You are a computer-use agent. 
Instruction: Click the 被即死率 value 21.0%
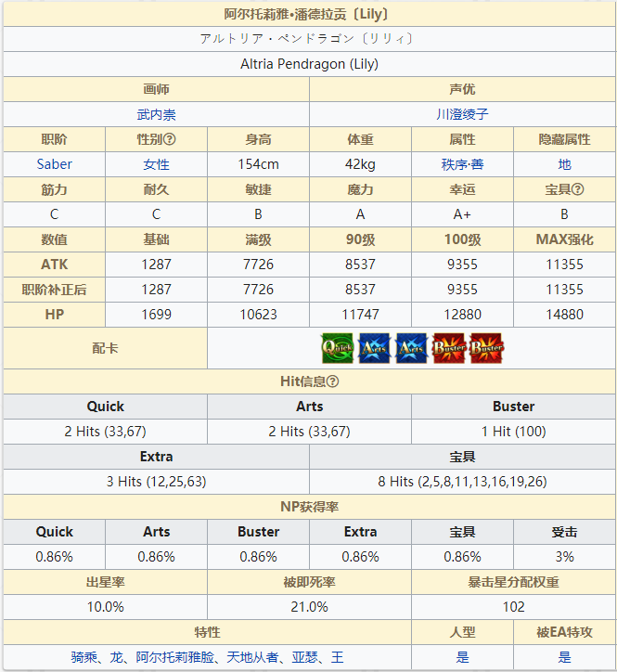(x=309, y=607)
